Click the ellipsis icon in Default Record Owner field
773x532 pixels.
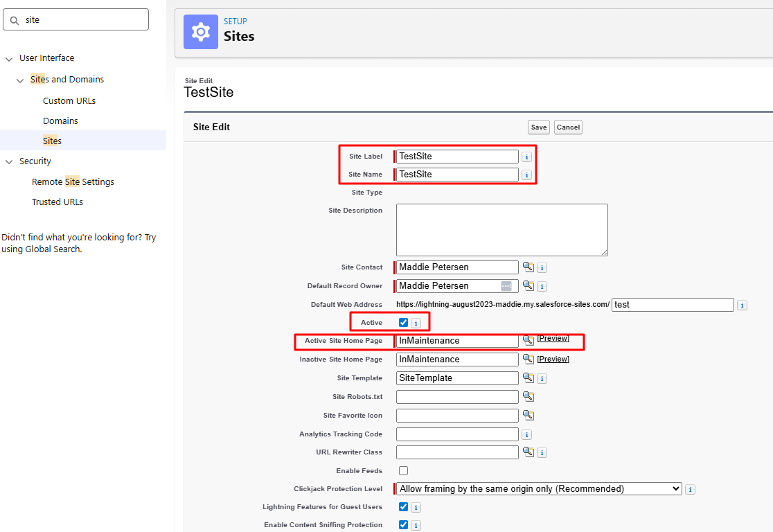click(506, 286)
